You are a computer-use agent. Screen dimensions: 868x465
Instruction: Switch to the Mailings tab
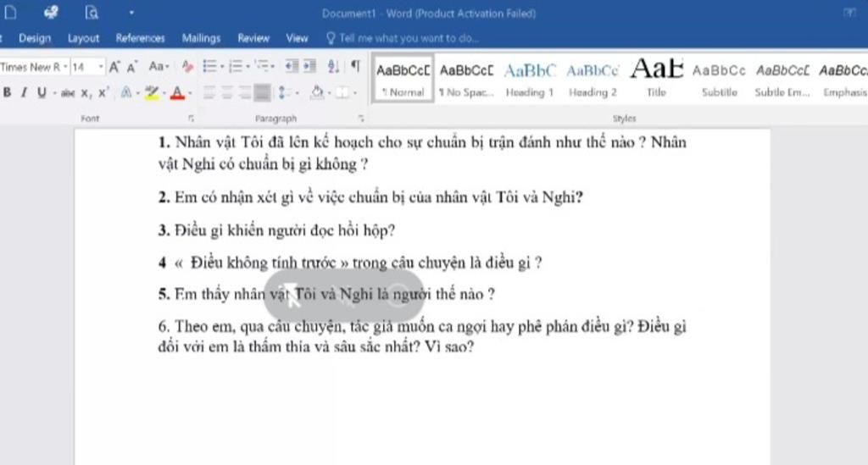[201, 38]
